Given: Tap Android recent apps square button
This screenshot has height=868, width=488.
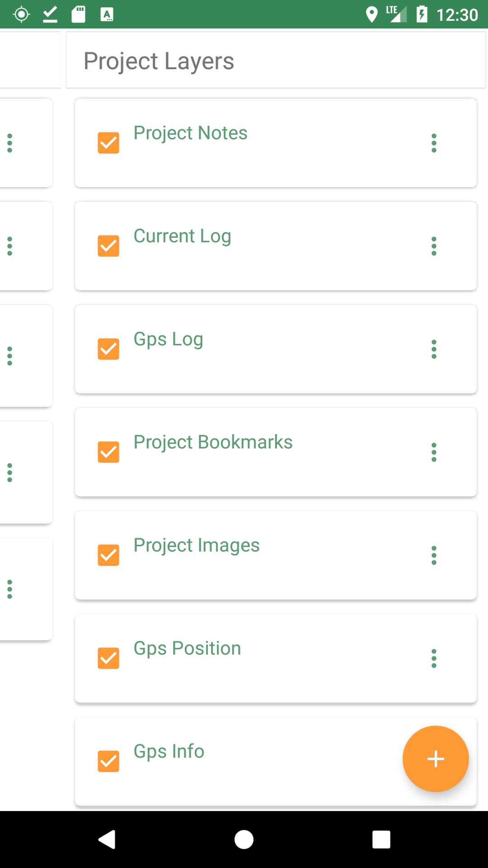Looking at the screenshot, I should 381,840.
